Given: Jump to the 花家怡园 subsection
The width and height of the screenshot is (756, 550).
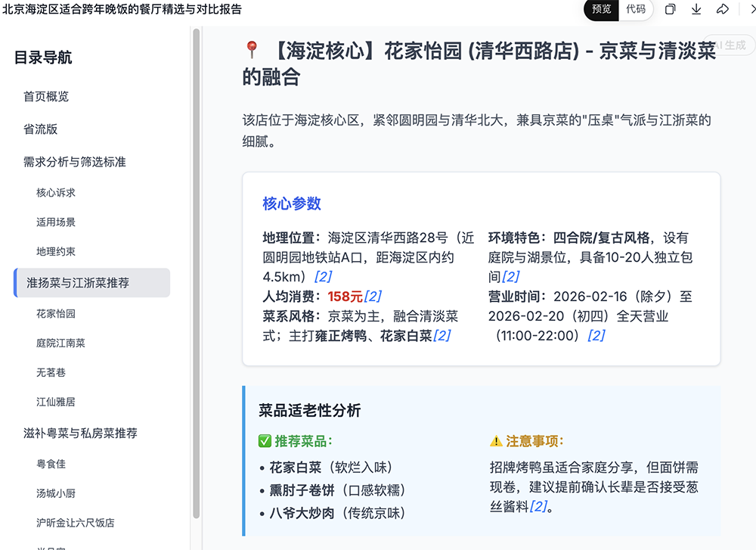Looking at the screenshot, I should coord(57,312).
